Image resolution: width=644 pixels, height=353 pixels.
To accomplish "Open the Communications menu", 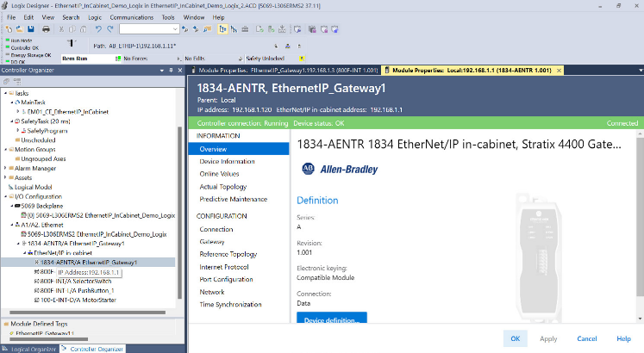I will pos(131,17).
